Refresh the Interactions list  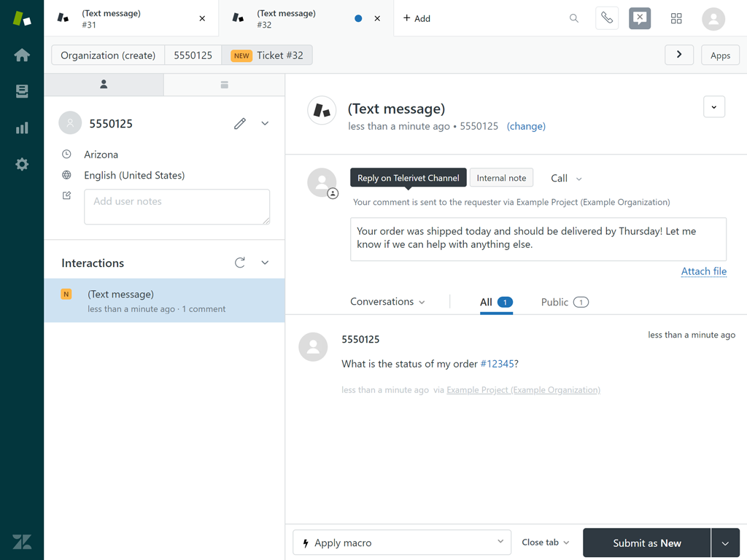point(240,262)
